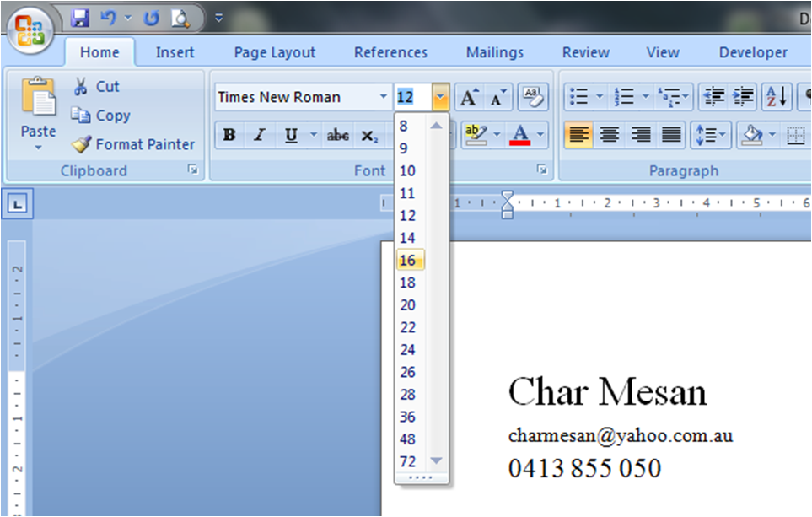Click the Grow Font icon

click(469, 97)
